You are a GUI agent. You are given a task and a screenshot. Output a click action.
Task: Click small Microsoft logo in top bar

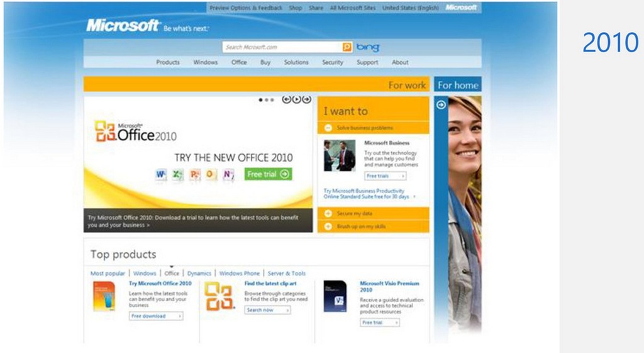pyautogui.click(x=461, y=8)
